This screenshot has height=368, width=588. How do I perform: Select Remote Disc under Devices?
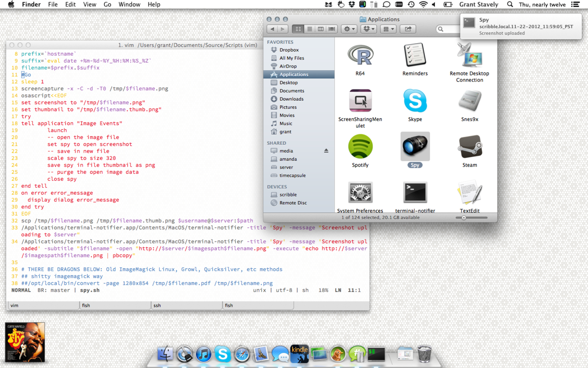point(299,203)
